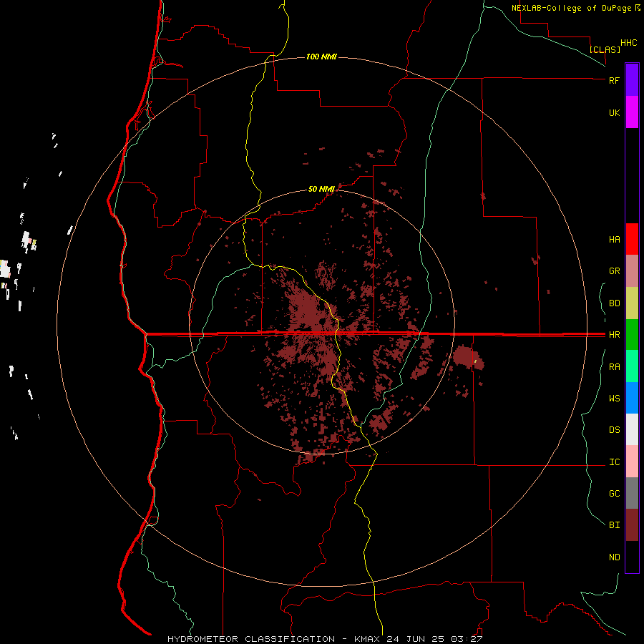Click the gray GC legend swatch
The height and width of the screenshot is (644, 644).
pos(632,493)
